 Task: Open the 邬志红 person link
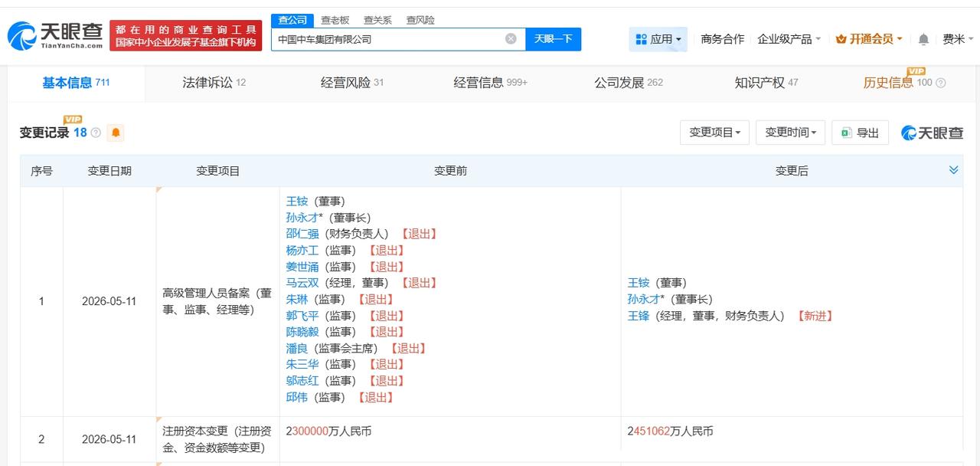click(302, 381)
